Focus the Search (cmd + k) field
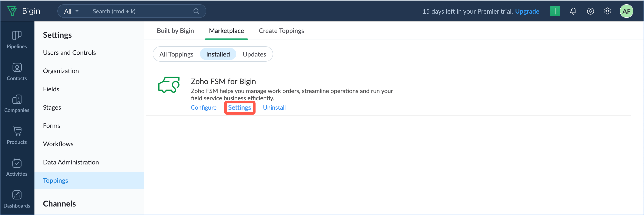Screen dimensions: 644x215 (x=140, y=11)
